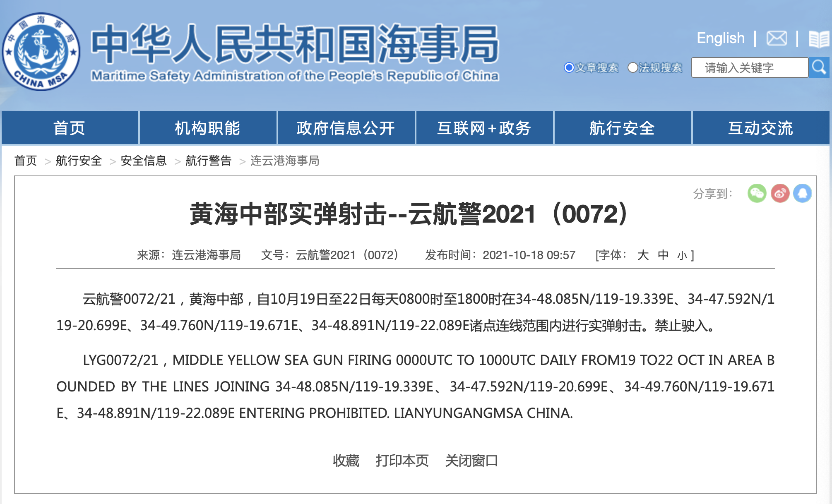Share the notice via the Weibo icon
832x504 pixels.
click(x=780, y=193)
